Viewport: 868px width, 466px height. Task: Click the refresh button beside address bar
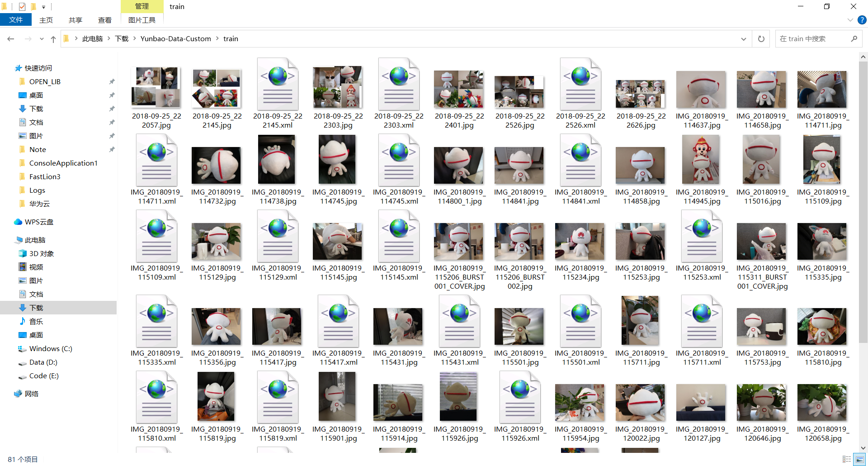click(761, 39)
